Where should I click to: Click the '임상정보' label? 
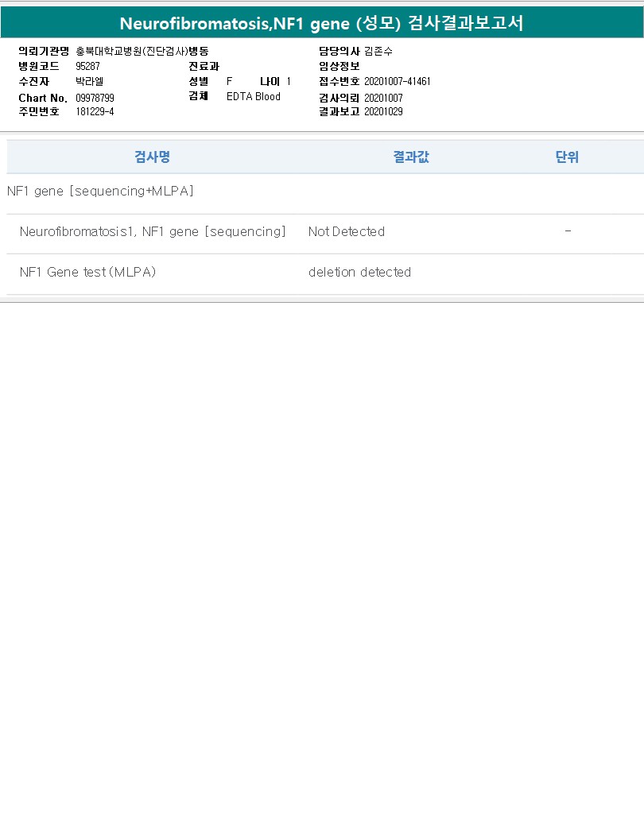pyautogui.click(x=339, y=66)
